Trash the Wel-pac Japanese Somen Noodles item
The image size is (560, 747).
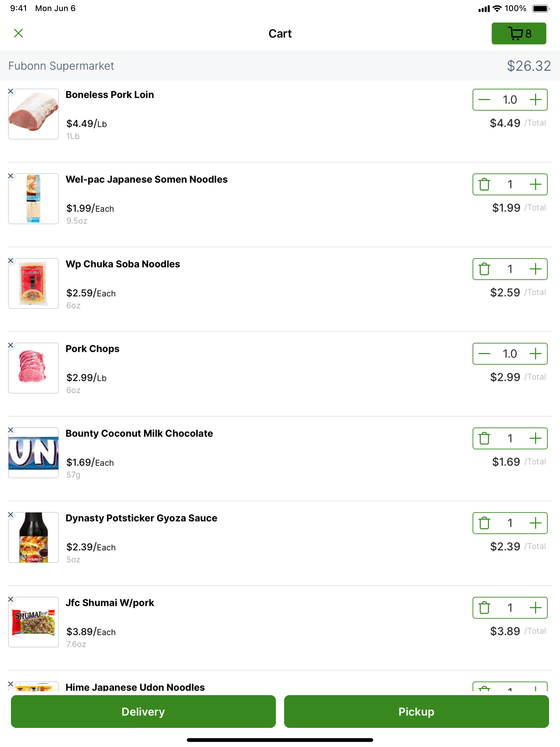[484, 184]
